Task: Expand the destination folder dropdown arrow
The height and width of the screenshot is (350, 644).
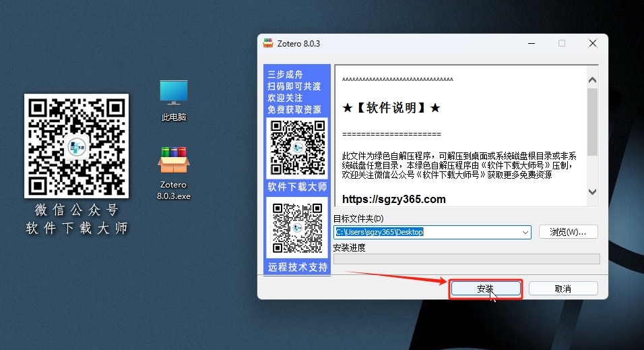Action: [525, 233]
